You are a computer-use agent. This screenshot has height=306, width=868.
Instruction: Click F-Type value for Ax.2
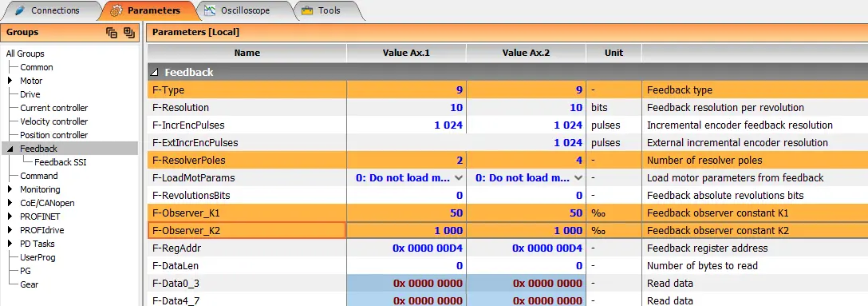[526, 89]
